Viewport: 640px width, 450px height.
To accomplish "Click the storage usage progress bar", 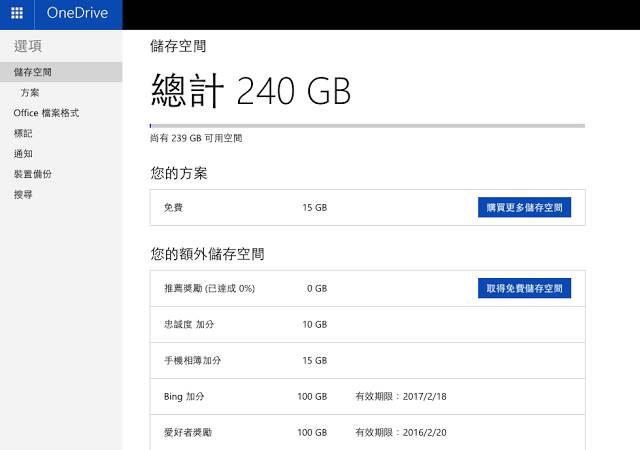I will 367,126.
